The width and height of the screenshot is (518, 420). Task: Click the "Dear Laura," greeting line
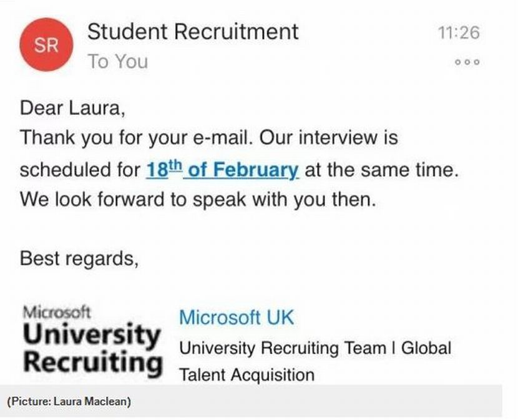click(x=73, y=107)
